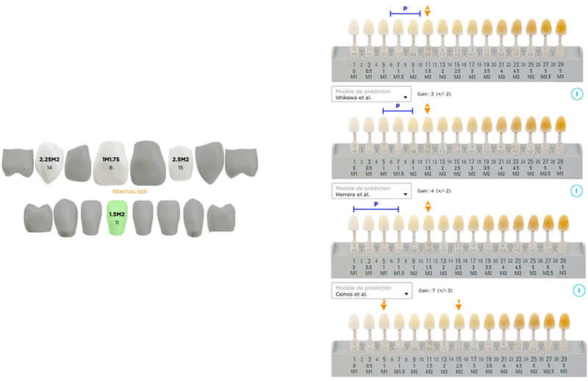The width and height of the screenshot is (588, 381).
Task: Click info icon beside Ishikawa gain row
Action: pos(578,94)
